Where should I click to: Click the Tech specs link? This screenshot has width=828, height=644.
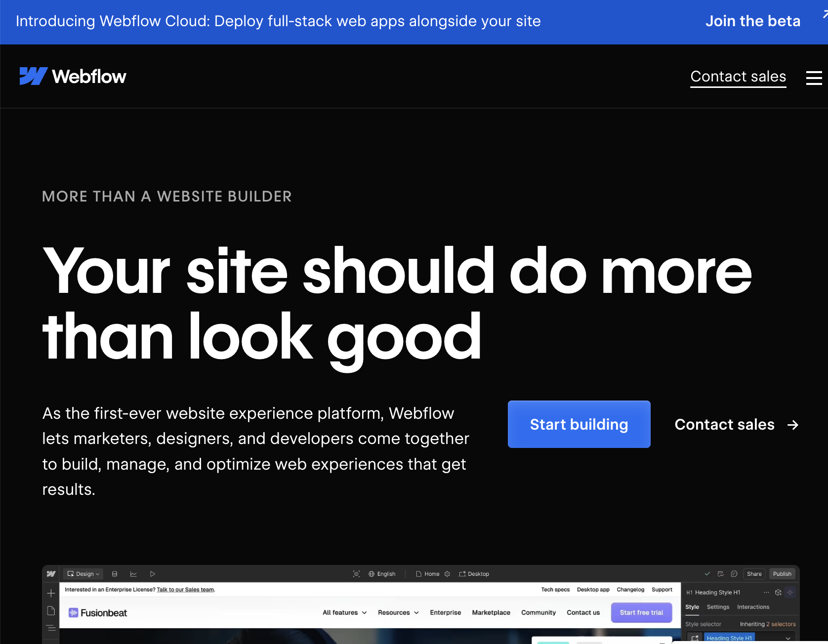(555, 590)
